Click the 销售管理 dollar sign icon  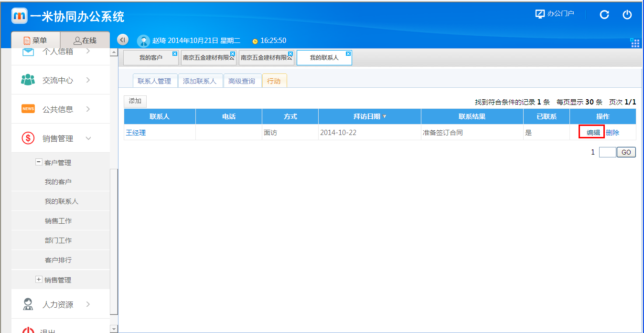pyautogui.click(x=28, y=138)
